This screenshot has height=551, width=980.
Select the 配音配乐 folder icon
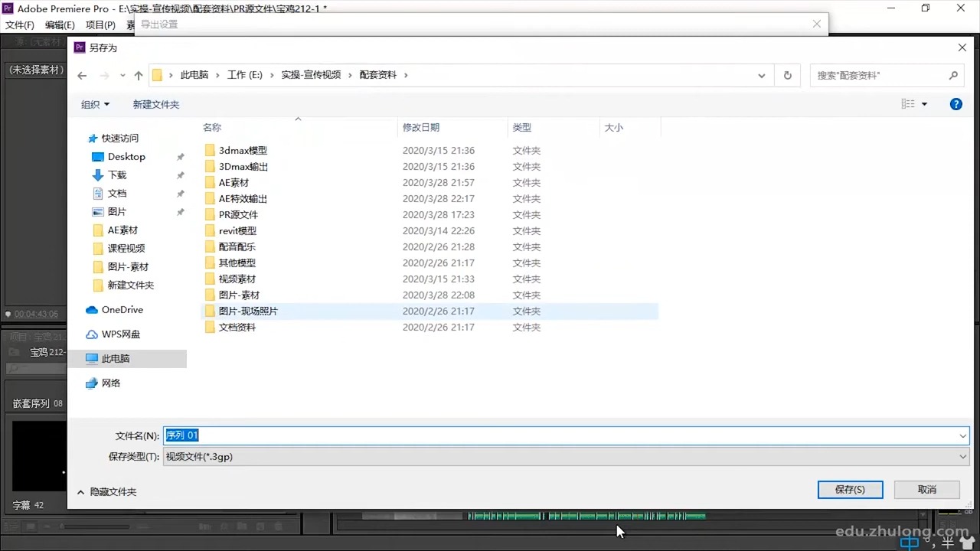click(x=211, y=246)
